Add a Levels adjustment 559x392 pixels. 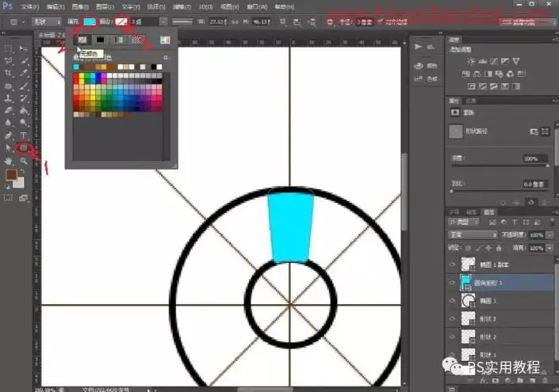pyautogui.click(x=482, y=61)
